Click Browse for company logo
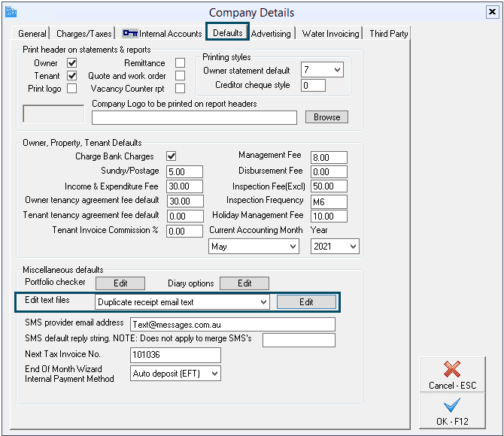Screen dimensions: 504x436 click(326, 117)
